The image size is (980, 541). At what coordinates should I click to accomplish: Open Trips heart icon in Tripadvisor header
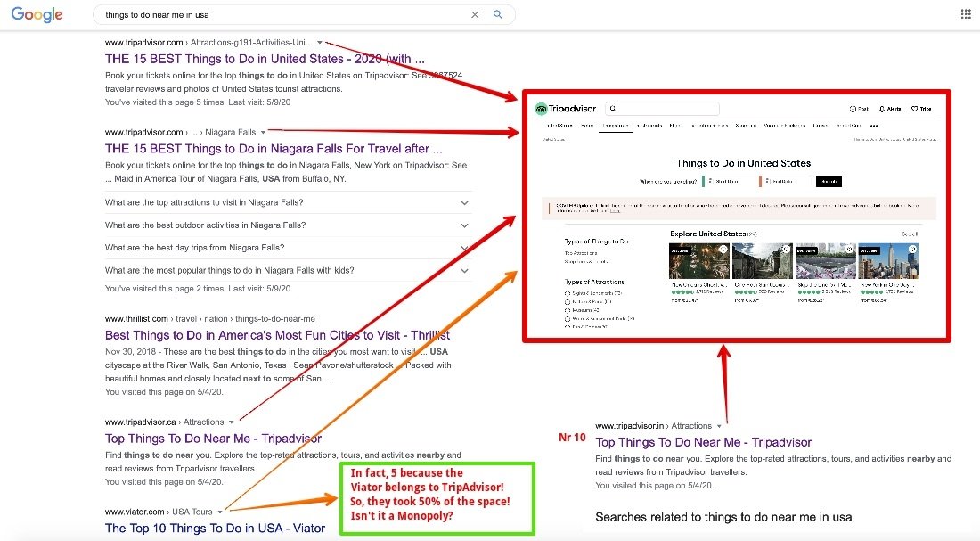coord(915,109)
